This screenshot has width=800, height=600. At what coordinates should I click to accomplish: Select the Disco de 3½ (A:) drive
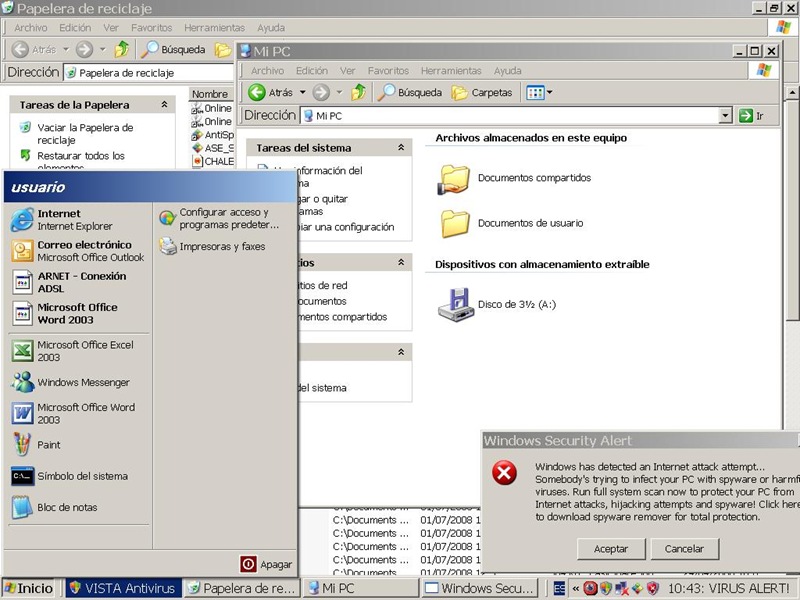pos(496,305)
